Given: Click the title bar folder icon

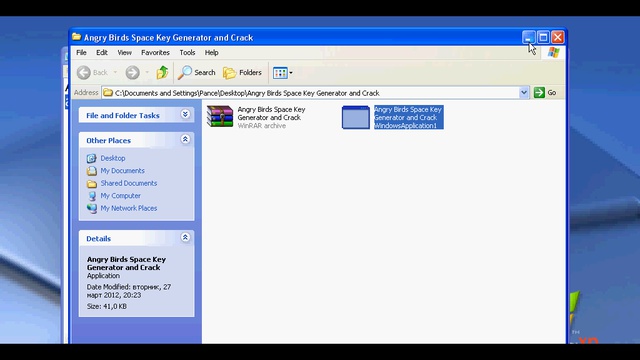Looking at the screenshot, I should [76, 37].
